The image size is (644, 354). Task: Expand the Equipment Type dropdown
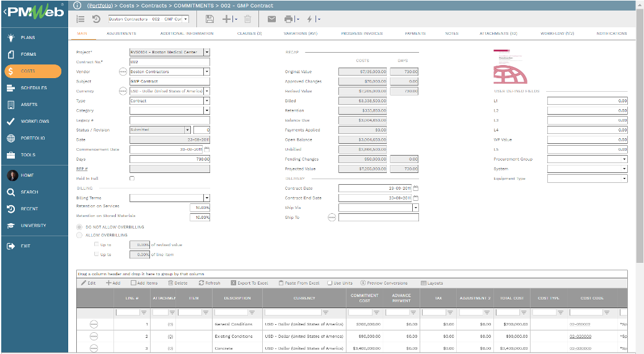point(624,179)
